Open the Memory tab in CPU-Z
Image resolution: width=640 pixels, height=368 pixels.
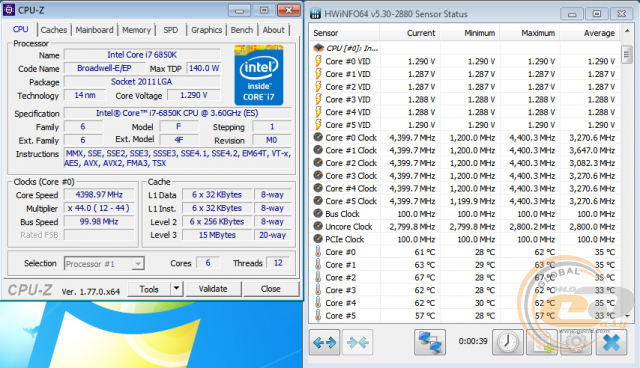coord(136,30)
